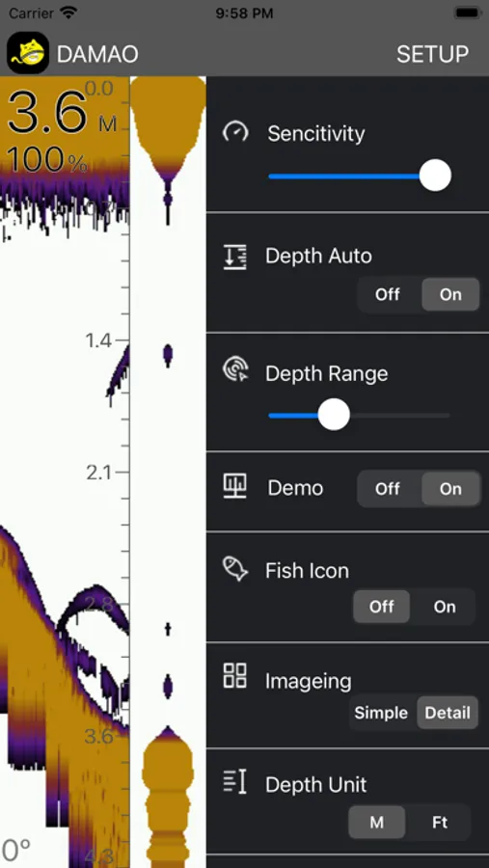
Task: Tap the 1.4 depth scale mark
Action: (98, 340)
